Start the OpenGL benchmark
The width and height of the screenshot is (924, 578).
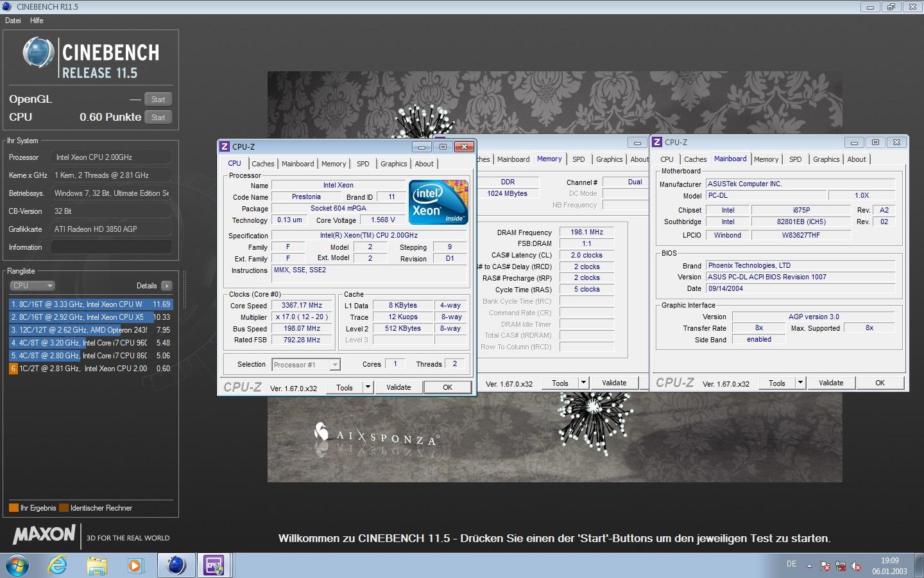158,99
